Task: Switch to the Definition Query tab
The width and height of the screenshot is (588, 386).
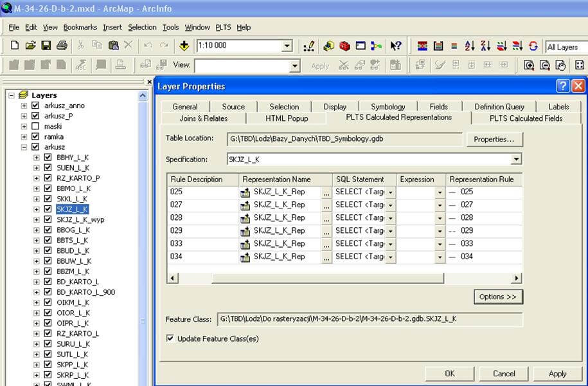Action: (x=499, y=107)
